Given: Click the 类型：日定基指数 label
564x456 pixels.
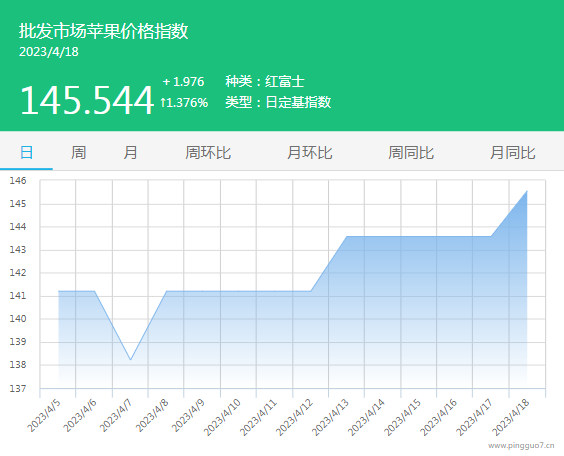Looking at the screenshot, I should tap(278, 102).
